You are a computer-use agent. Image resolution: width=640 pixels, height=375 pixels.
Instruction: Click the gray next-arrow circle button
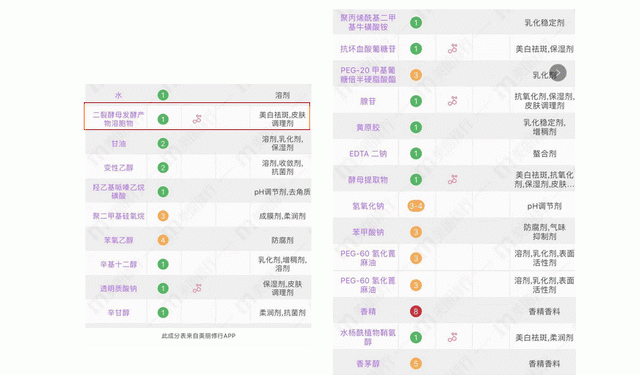tap(558, 73)
